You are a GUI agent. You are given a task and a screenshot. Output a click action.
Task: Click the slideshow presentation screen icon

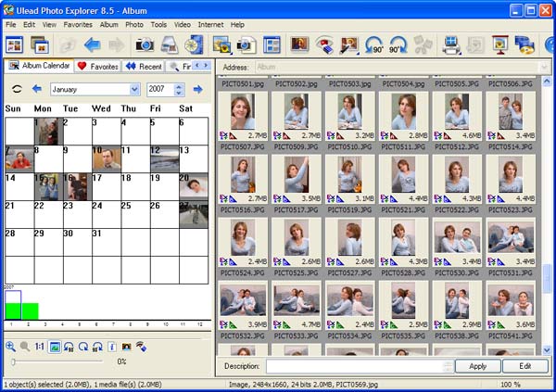(500, 45)
